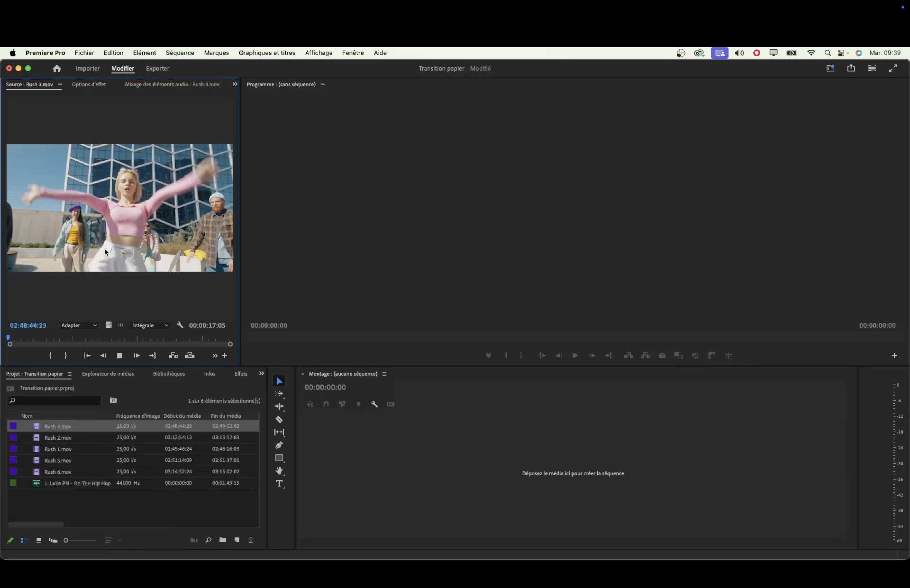Screen dimensions: 910x588
Task: Select the Ripple Edit tool
Action: pos(279,407)
